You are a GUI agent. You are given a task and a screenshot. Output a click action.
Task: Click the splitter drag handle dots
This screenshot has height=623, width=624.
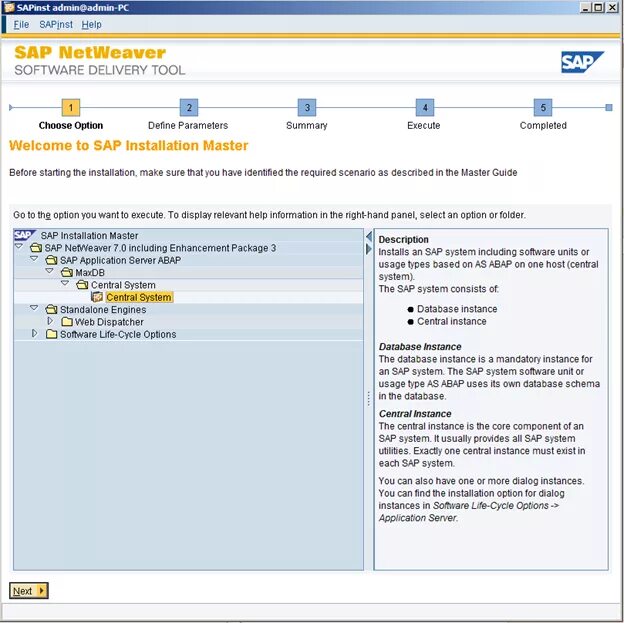(x=369, y=398)
